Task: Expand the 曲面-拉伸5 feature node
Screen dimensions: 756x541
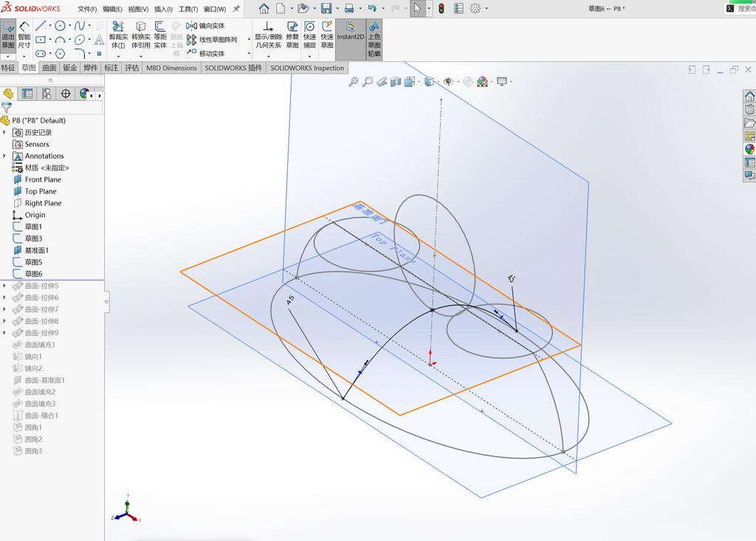Action: 5,286
